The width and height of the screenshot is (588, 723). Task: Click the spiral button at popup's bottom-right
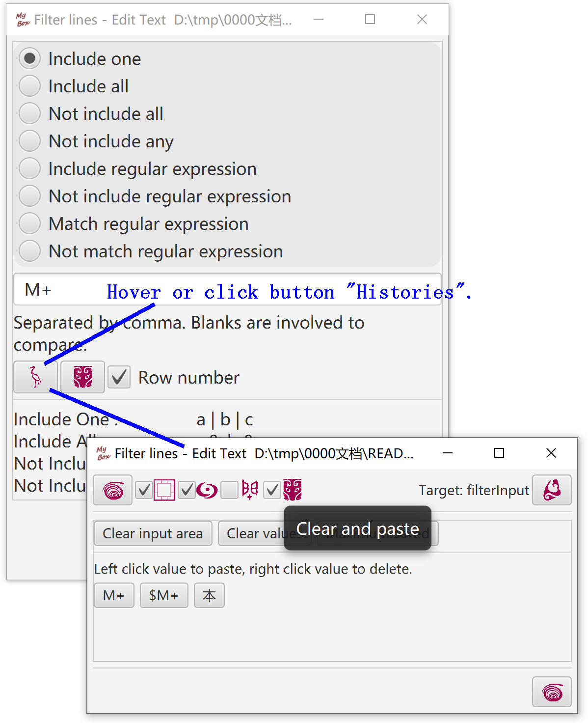552,693
